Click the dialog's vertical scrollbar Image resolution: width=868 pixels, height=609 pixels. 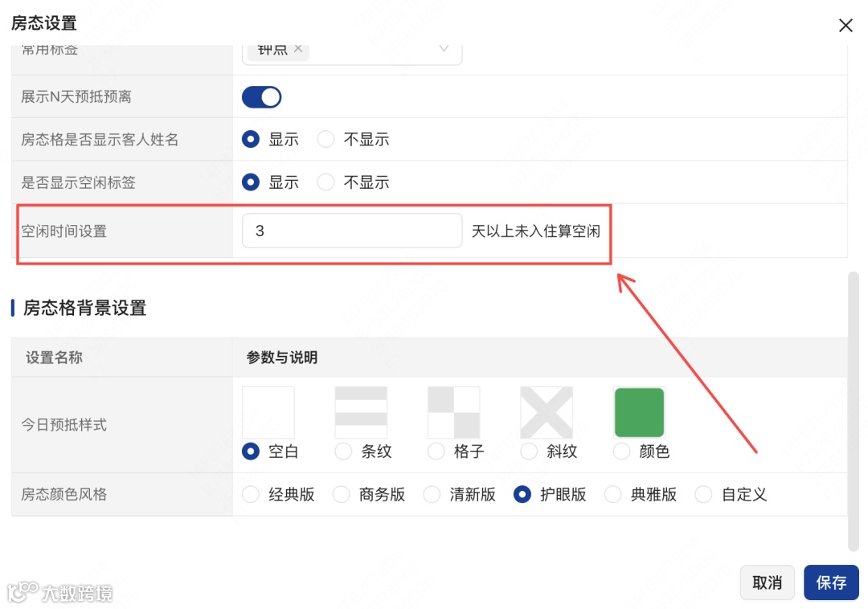[853, 411]
